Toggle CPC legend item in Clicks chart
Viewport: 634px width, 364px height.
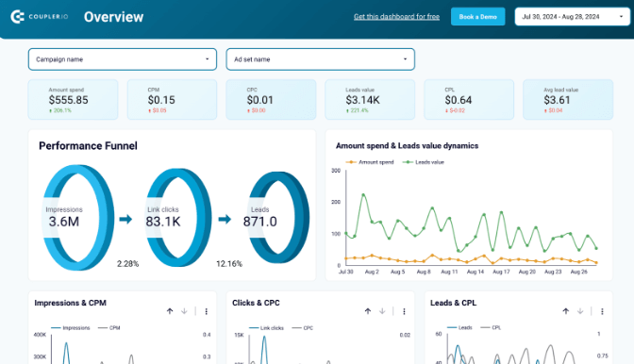pos(303,327)
